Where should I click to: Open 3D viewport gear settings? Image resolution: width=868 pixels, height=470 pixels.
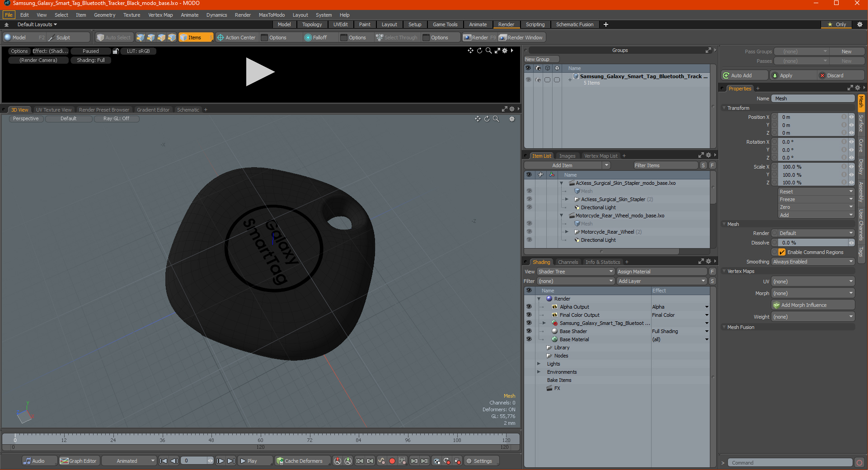512,119
